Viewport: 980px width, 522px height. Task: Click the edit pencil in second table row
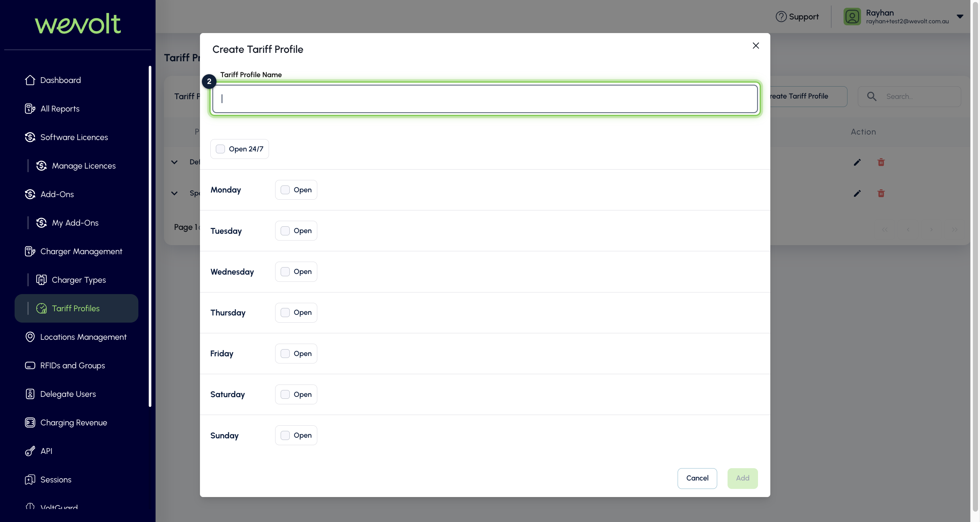point(857,194)
